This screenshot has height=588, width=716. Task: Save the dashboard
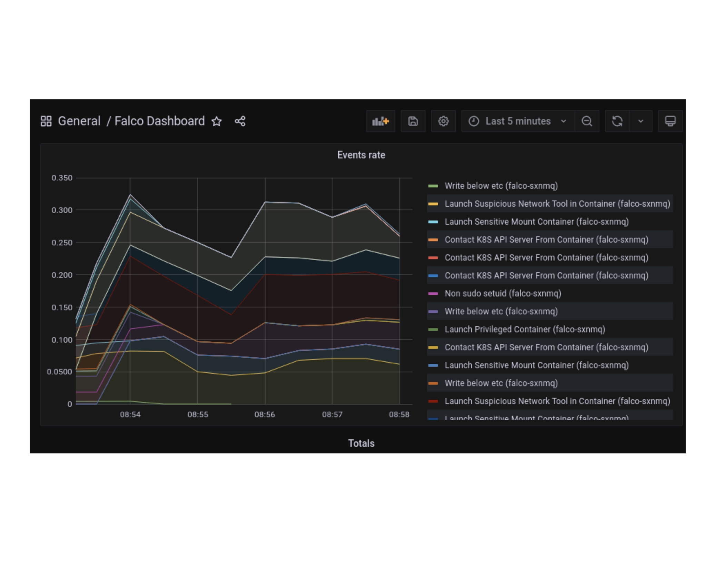point(413,121)
